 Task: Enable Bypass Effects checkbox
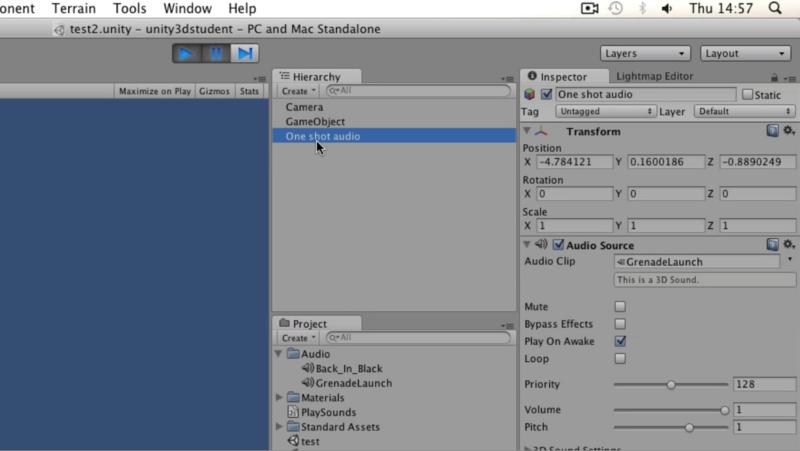pos(620,324)
